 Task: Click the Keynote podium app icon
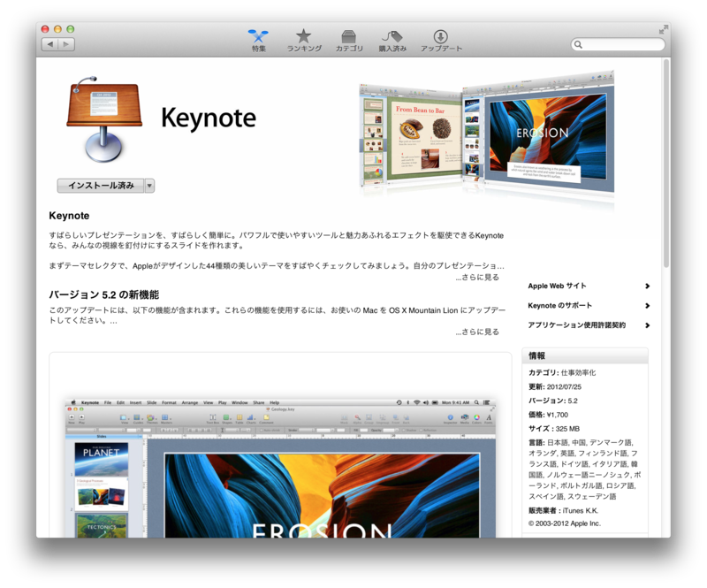pos(104,119)
